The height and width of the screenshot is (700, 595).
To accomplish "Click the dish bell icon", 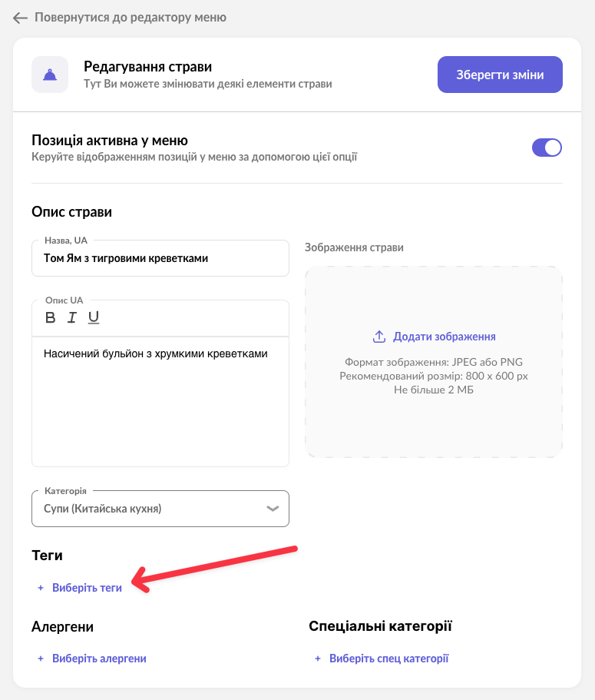I will [x=50, y=75].
